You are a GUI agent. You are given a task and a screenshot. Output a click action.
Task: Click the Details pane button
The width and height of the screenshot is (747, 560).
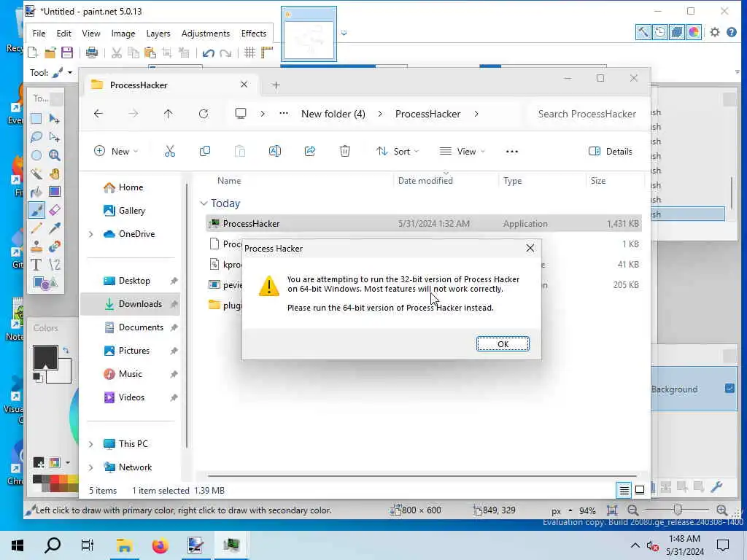[611, 152]
